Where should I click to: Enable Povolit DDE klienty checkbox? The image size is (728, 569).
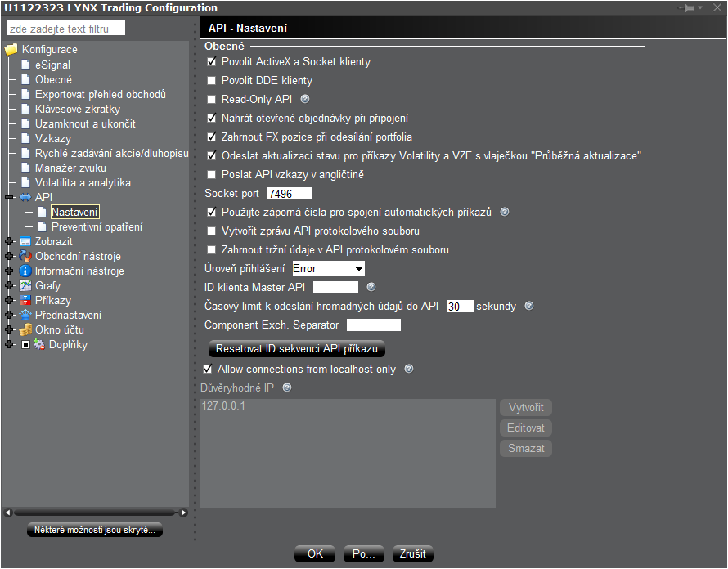(x=212, y=80)
